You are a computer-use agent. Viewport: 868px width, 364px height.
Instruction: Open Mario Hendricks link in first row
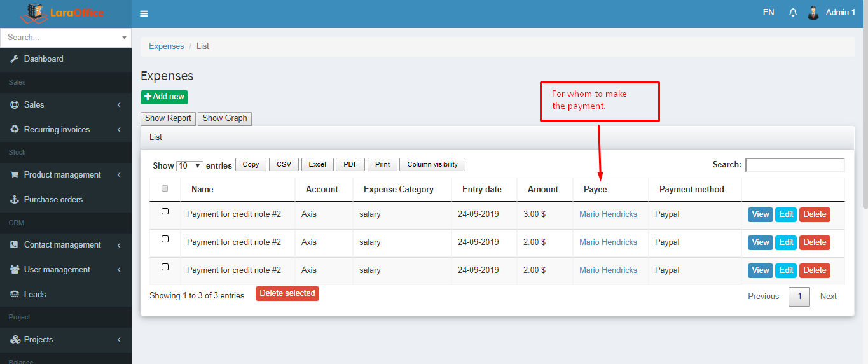point(608,214)
